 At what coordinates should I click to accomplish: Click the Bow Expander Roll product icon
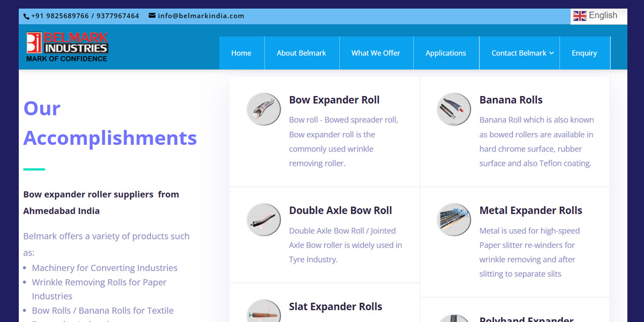[264, 109]
